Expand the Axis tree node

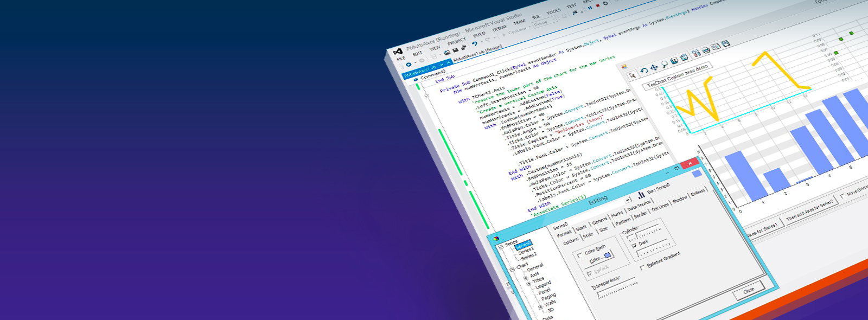coord(526,278)
